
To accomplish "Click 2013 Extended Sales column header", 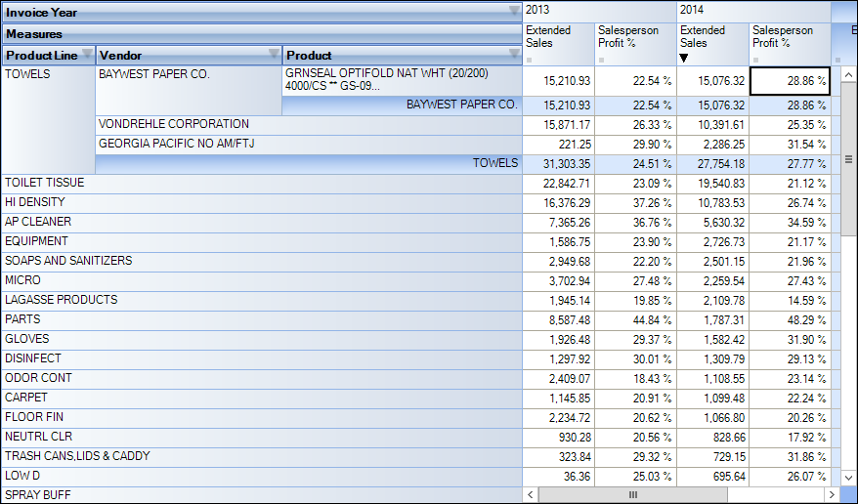I will tap(559, 44).
